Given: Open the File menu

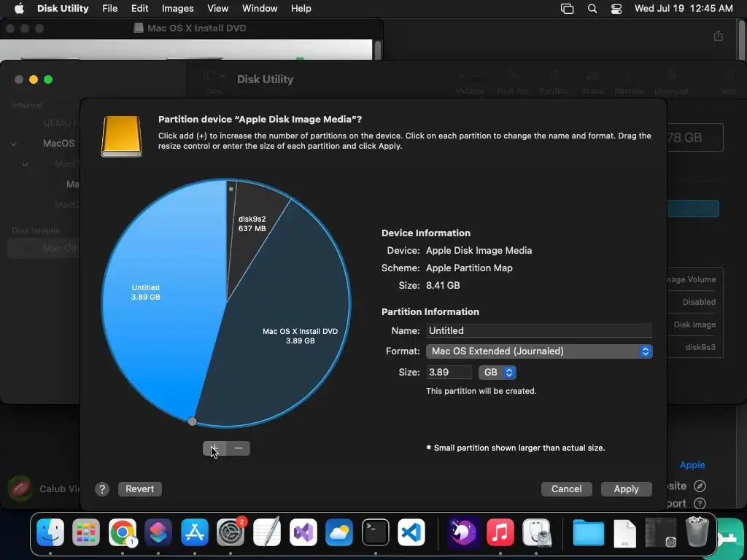Looking at the screenshot, I should click(109, 8).
